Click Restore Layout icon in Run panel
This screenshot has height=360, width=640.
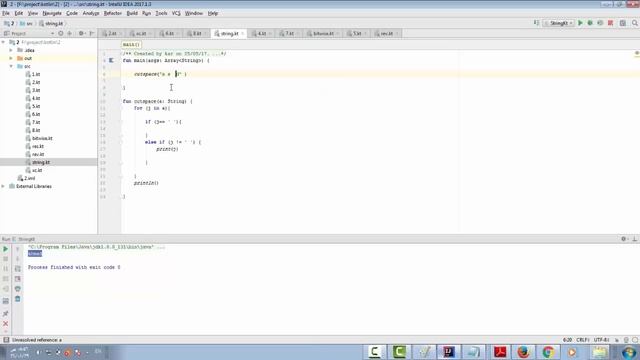(x=6, y=301)
